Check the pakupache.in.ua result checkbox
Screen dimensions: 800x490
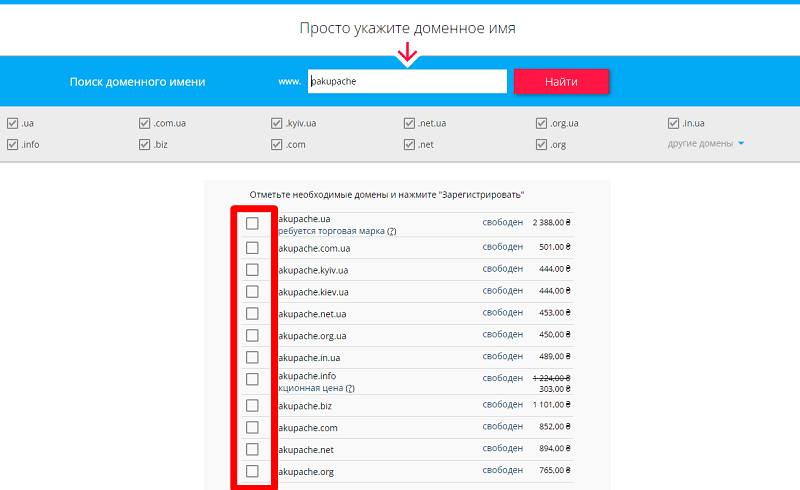click(x=252, y=357)
